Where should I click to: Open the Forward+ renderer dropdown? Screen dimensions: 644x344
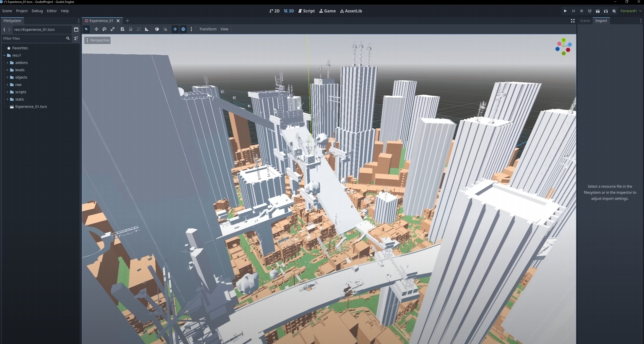click(x=631, y=11)
